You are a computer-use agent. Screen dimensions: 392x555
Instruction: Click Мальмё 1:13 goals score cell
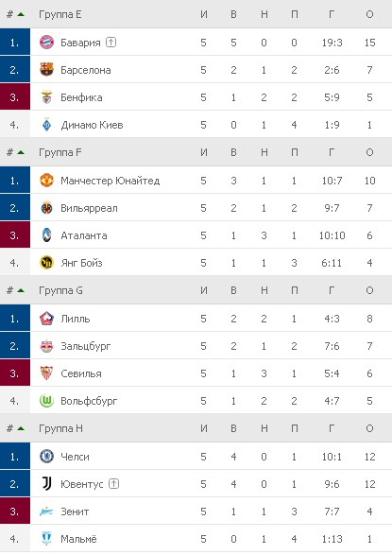pyautogui.click(x=332, y=539)
